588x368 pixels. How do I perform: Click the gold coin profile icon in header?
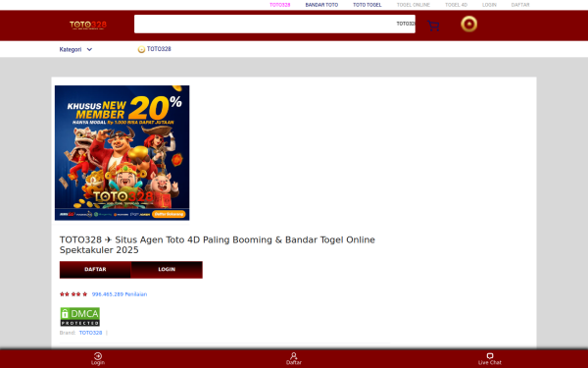(468, 24)
